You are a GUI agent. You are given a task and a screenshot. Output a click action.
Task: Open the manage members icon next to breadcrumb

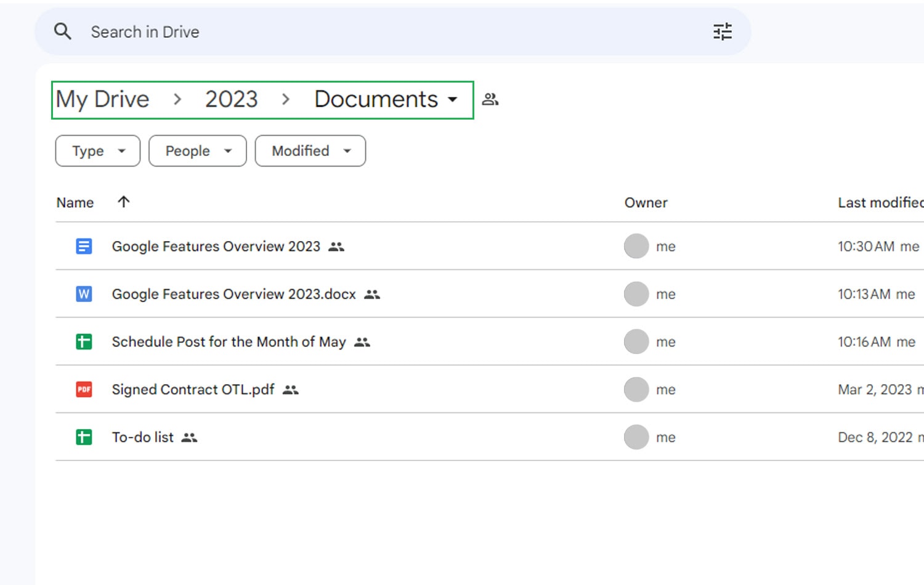[490, 99]
